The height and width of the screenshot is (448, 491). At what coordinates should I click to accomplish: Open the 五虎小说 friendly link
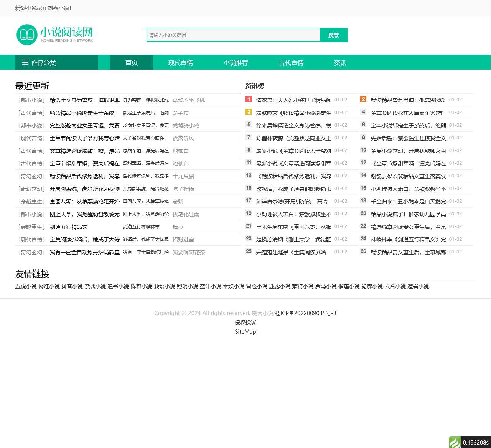click(26, 286)
